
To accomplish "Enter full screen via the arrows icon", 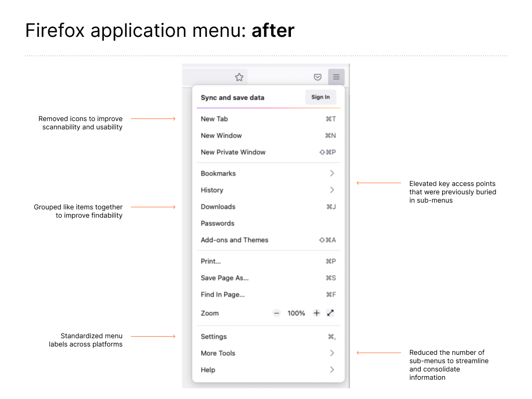I will 330,313.
